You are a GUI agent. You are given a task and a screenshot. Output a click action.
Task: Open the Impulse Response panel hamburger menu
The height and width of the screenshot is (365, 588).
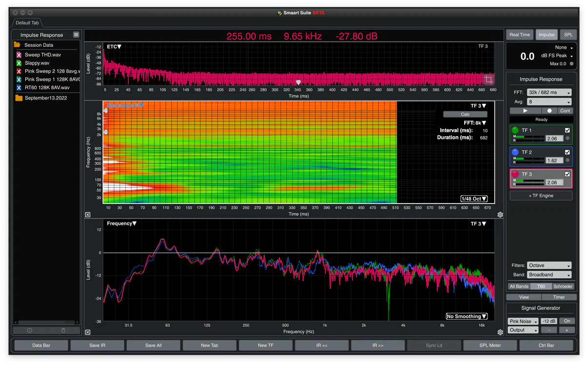(x=76, y=35)
